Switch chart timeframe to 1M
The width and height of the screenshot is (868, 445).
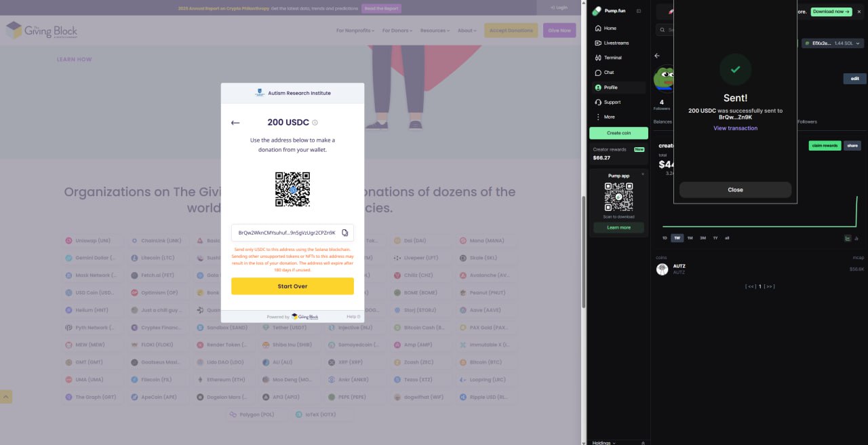tap(690, 238)
